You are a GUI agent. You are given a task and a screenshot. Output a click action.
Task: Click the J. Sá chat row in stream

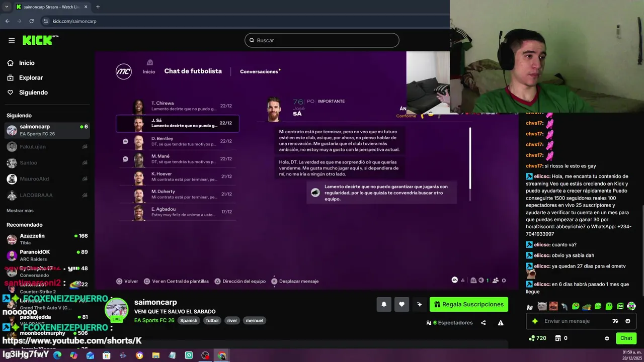[178, 123]
